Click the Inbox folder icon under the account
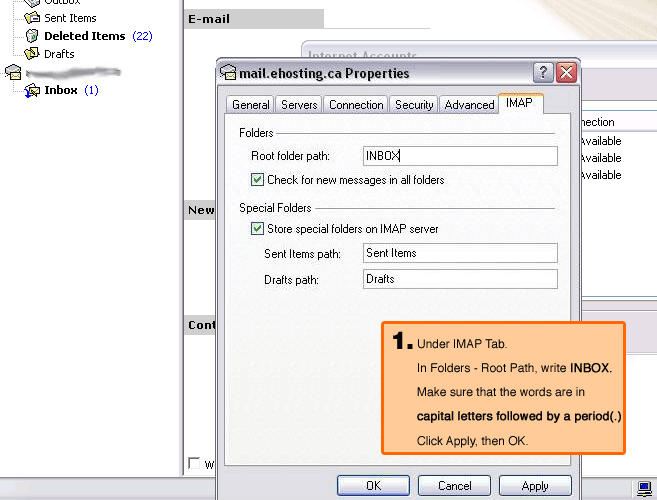The height and width of the screenshot is (500, 657). point(32,90)
